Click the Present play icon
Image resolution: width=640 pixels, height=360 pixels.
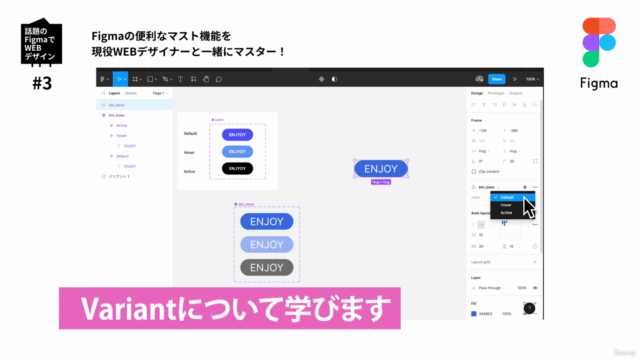515,79
